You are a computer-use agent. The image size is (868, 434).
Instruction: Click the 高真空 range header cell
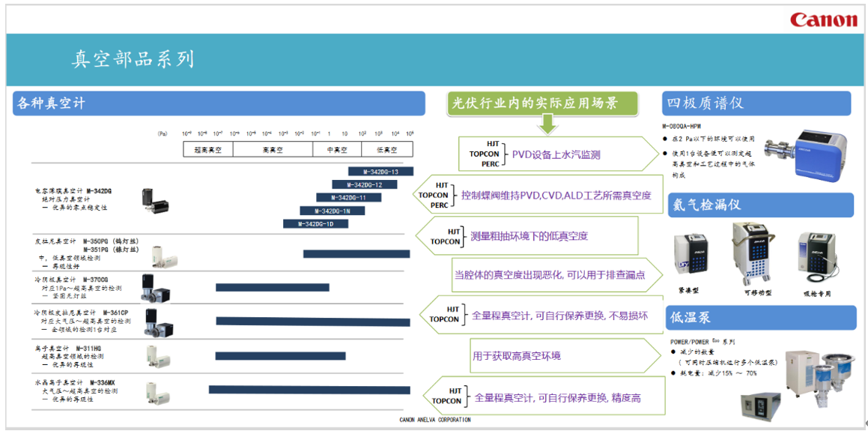273,150
